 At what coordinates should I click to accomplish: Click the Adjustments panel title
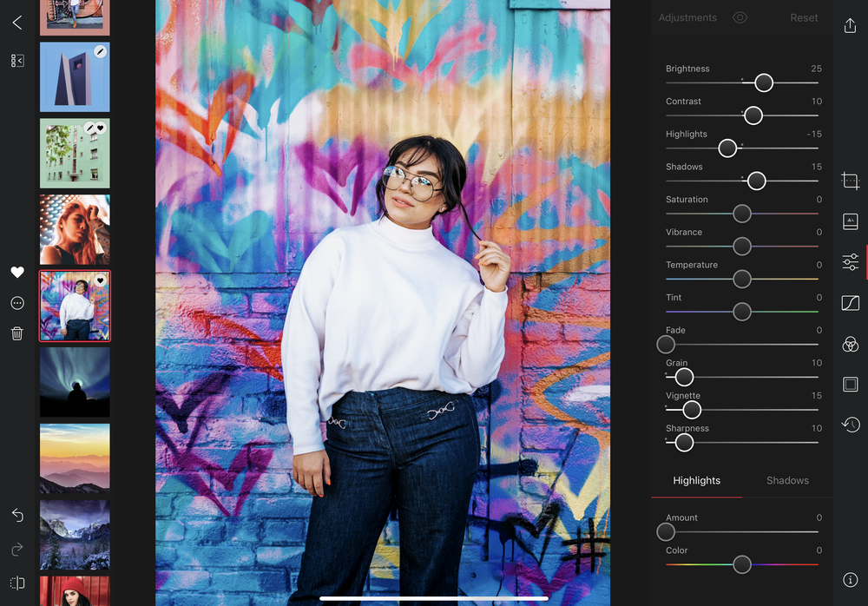coord(687,17)
